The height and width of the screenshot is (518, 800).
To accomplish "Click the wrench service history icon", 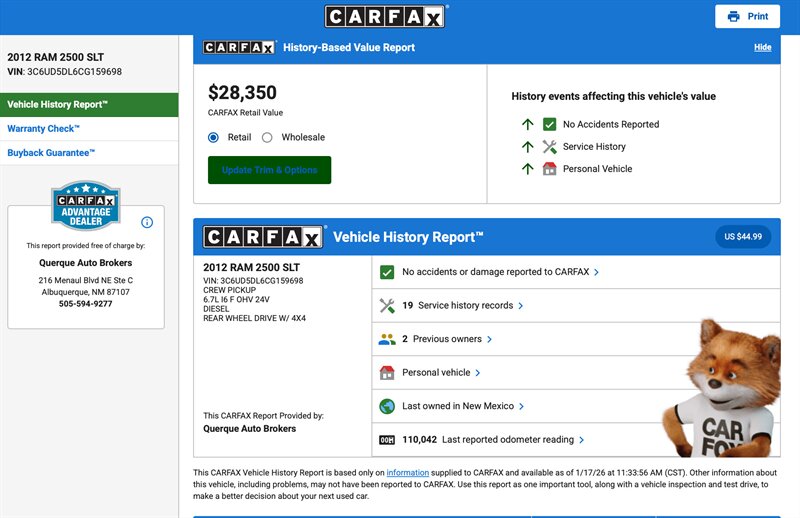I will click(387, 306).
